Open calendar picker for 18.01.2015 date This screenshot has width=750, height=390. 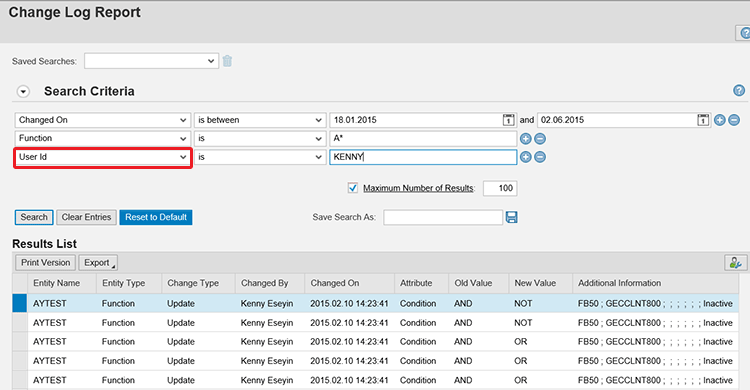[508, 120]
